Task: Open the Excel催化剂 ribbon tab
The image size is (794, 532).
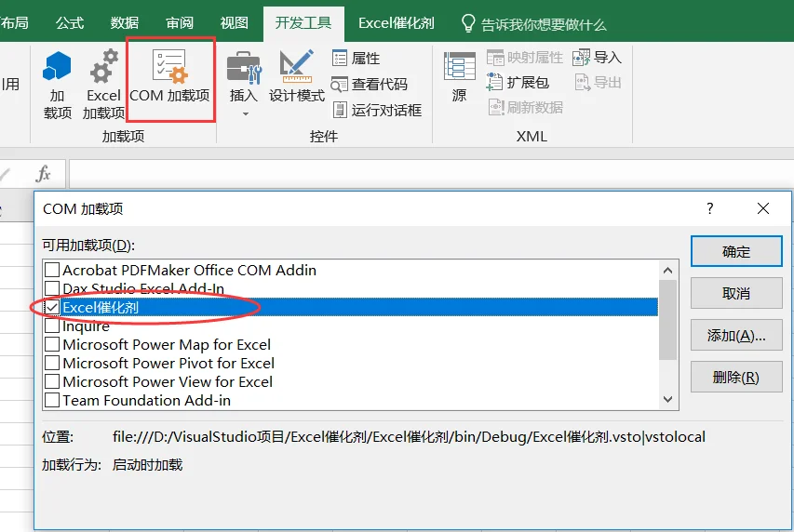Action: (x=397, y=23)
